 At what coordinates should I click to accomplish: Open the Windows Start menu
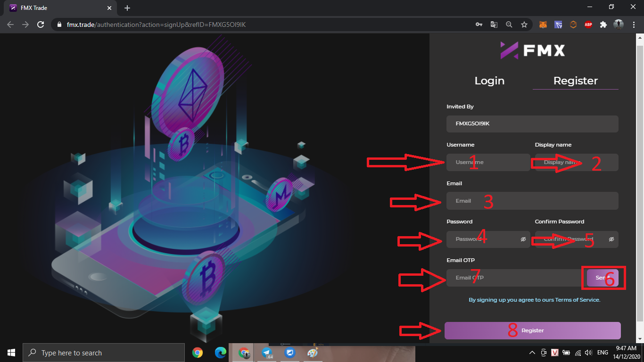tap(11, 353)
